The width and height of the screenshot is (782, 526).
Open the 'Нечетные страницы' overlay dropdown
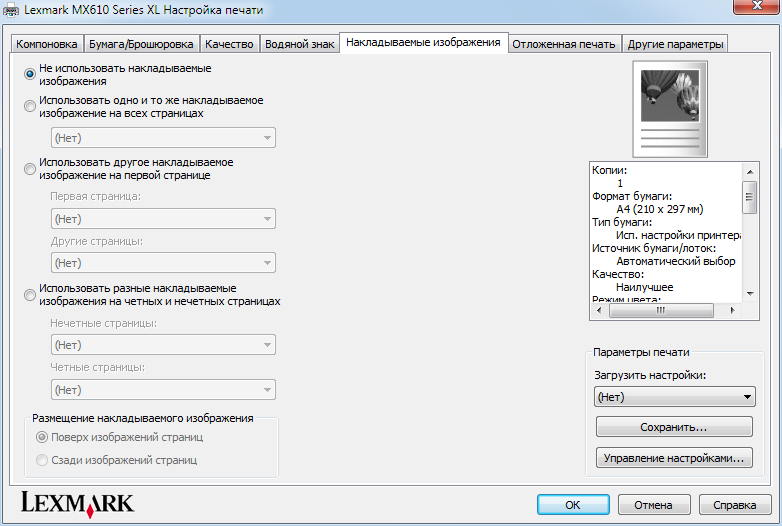point(163,345)
